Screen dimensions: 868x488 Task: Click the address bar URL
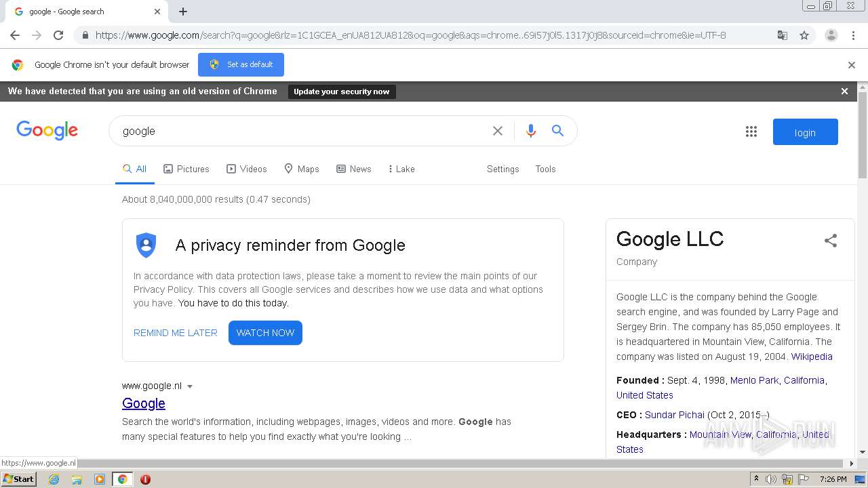pos(410,35)
